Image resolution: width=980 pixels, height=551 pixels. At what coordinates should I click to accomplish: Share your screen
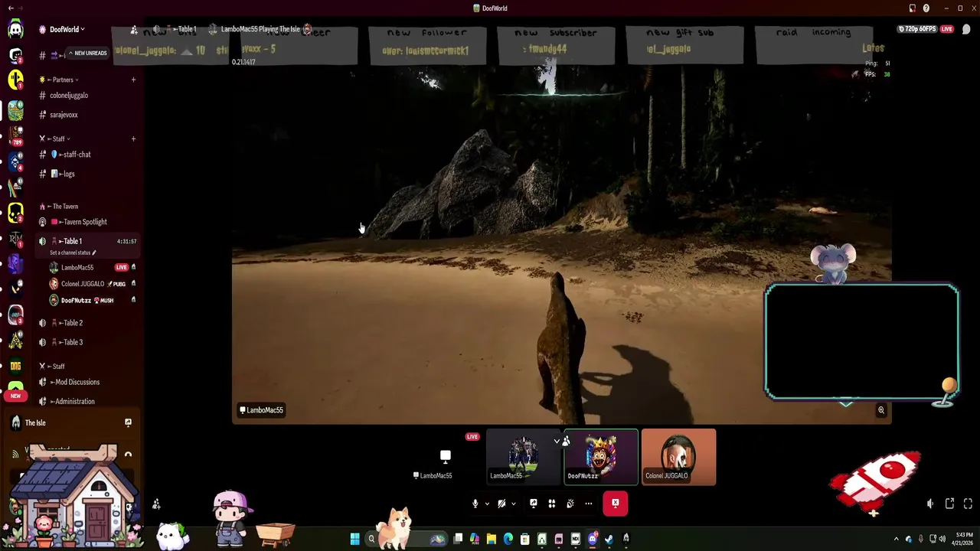534,504
